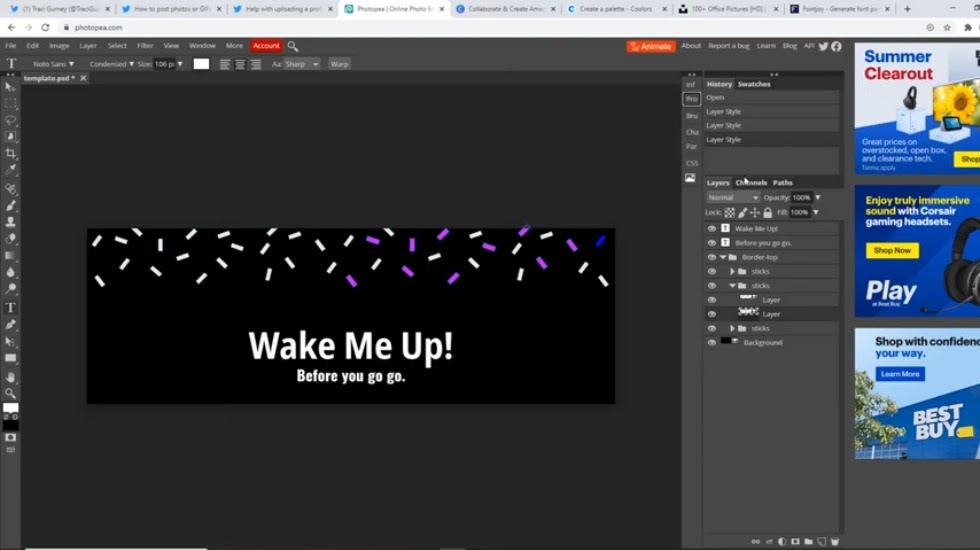The image size is (980, 550).
Task: Click the trash icon to delete layer
Action: (835, 542)
